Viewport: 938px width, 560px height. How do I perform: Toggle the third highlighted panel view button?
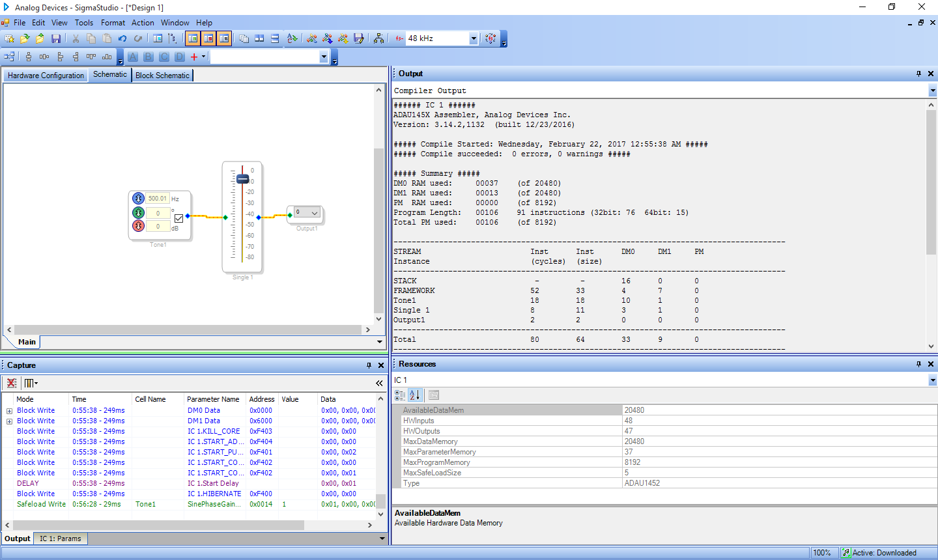[224, 38]
